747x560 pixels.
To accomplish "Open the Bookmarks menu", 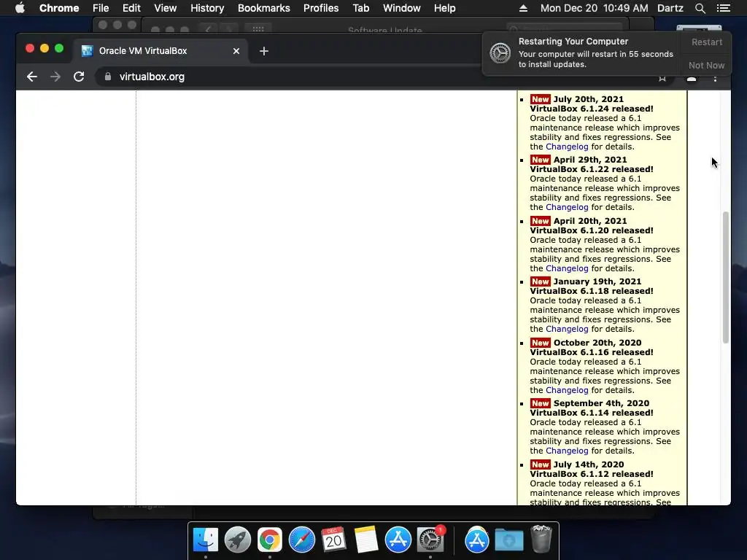I will [x=264, y=8].
